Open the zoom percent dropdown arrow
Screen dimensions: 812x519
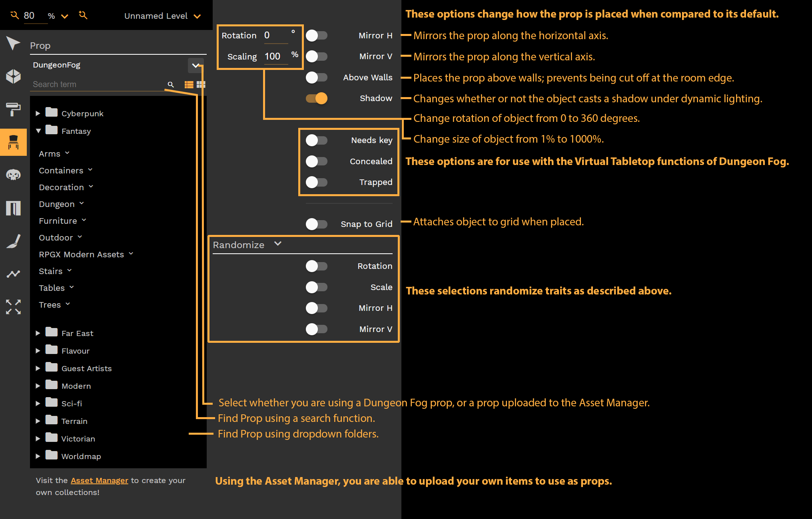tap(64, 16)
